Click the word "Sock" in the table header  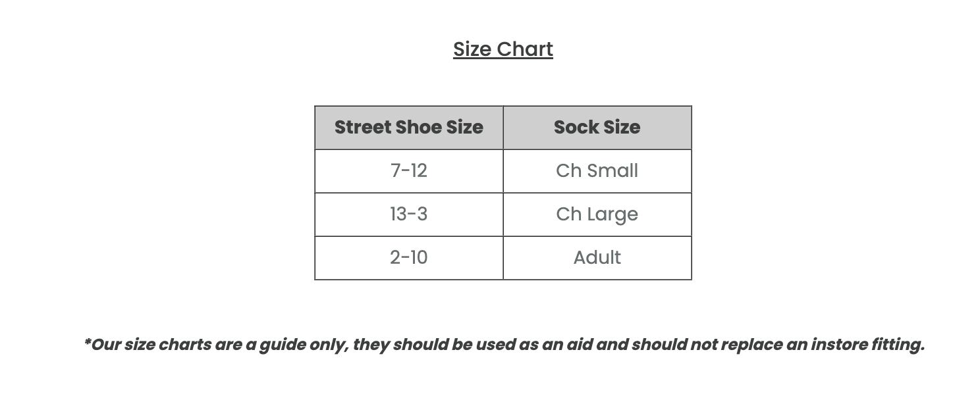click(x=574, y=128)
